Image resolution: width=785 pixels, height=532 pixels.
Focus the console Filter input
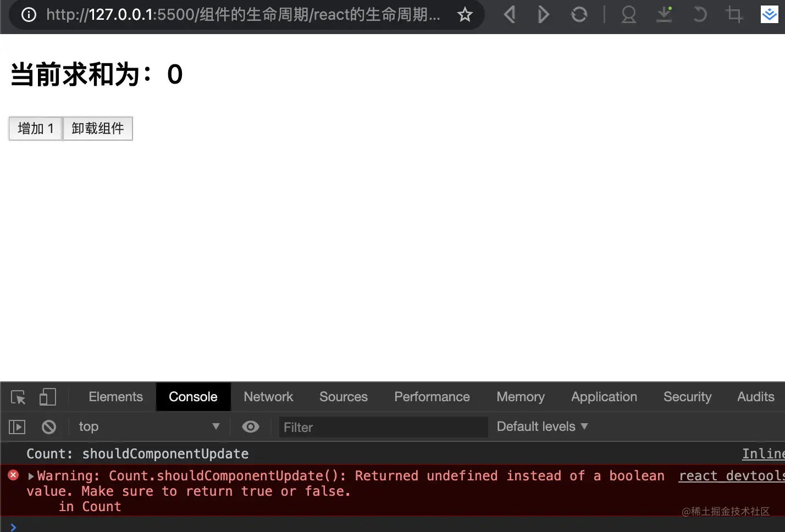383,427
